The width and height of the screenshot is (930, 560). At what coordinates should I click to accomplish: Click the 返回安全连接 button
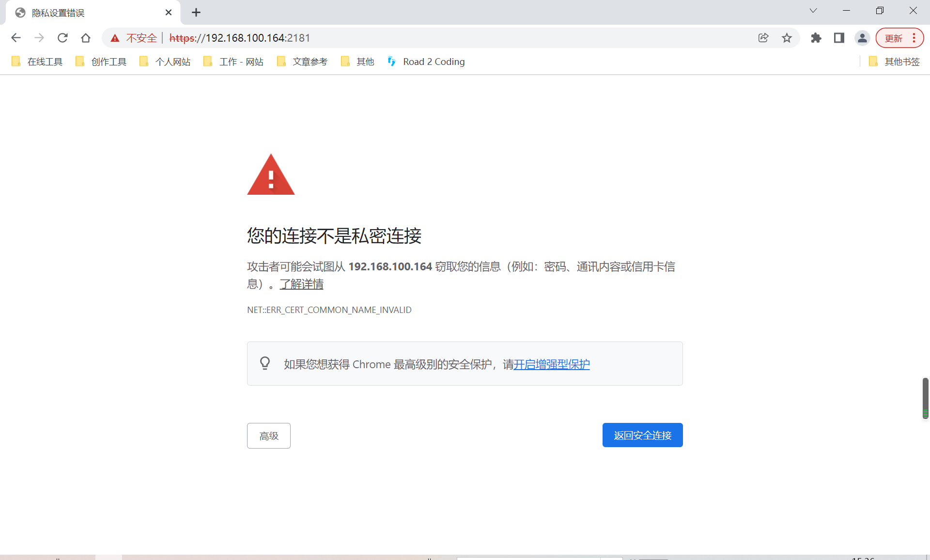642,435
